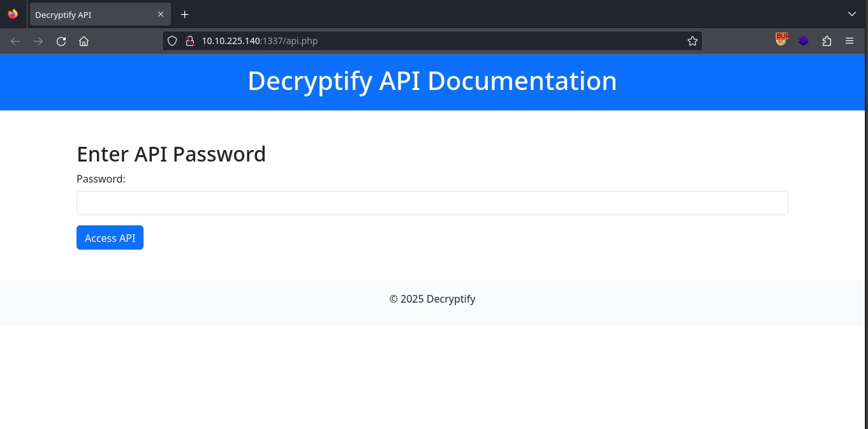Reload the current page
Image resolution: width=868 pixels, height=429 pixels.
click(61, 41)
